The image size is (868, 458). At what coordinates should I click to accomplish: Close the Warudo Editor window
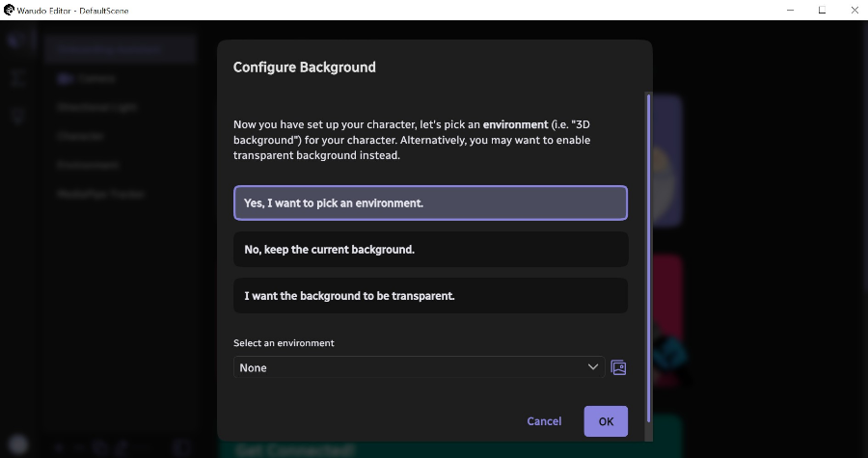tap(854, 10)
